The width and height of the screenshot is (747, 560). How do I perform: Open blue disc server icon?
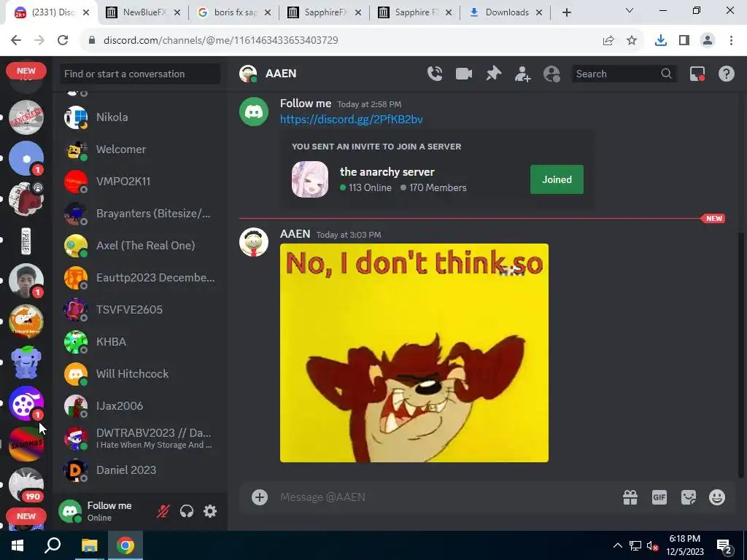[x=26, y=158]
